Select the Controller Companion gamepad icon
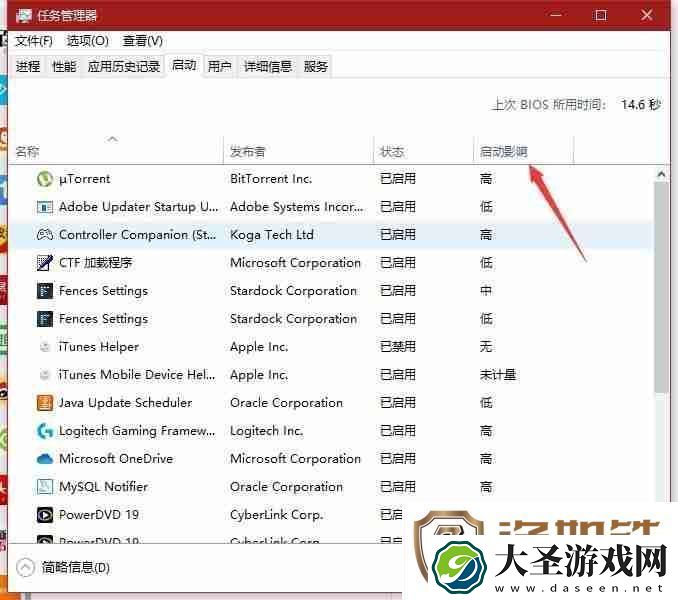The width and height of the screenshot is (678, 600). click(x=45, y=235)
